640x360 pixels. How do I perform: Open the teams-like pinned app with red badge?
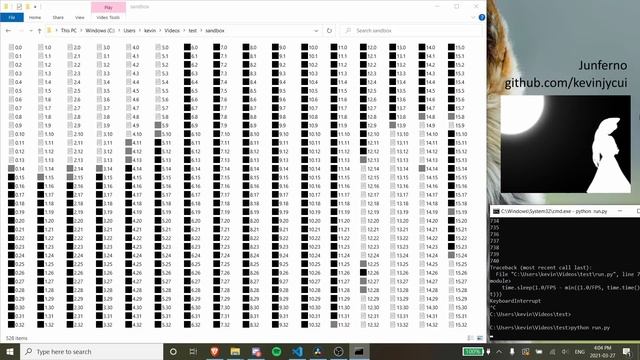click(256, 351)
